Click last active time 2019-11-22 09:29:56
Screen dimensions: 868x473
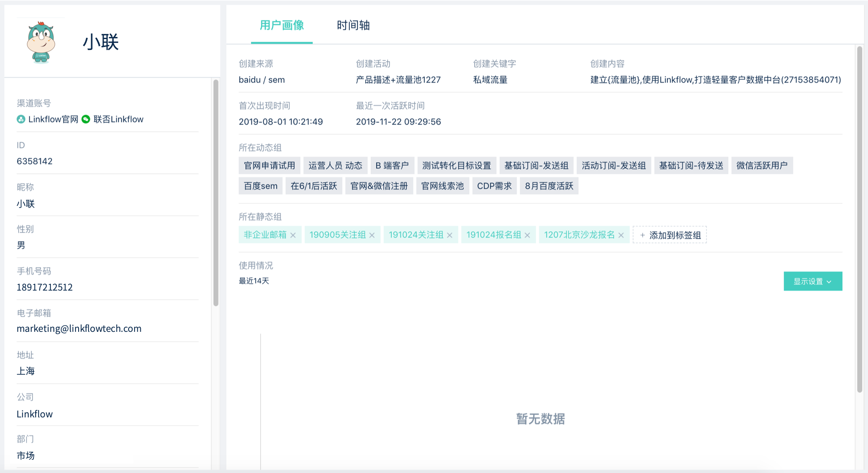[398, 122]
